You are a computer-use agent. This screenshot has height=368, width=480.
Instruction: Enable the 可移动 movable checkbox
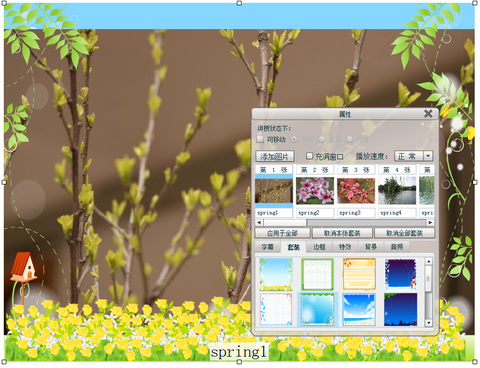click(x=260, y=139)
